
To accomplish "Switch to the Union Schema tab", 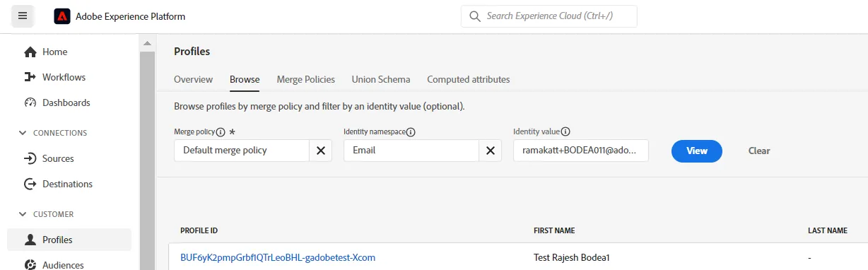I will [381, 79].
